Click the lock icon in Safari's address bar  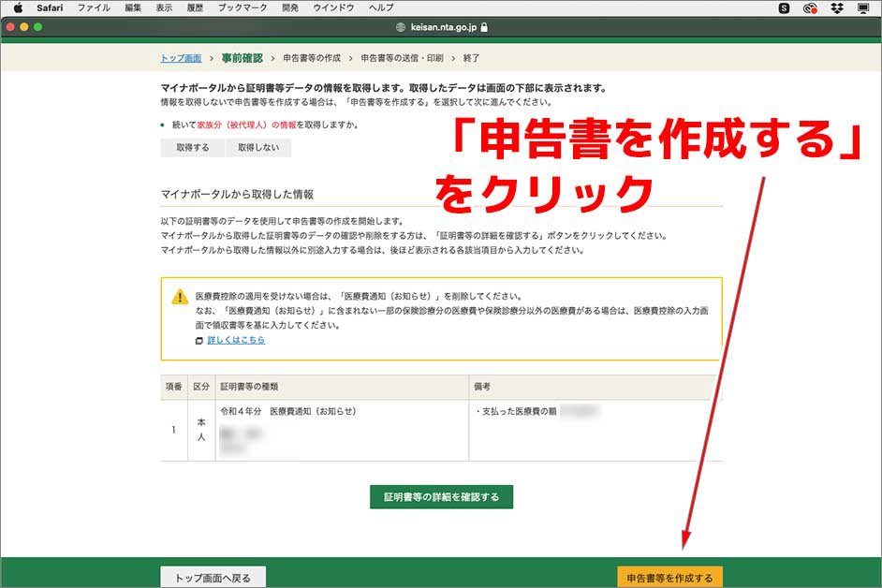point(483,28)
